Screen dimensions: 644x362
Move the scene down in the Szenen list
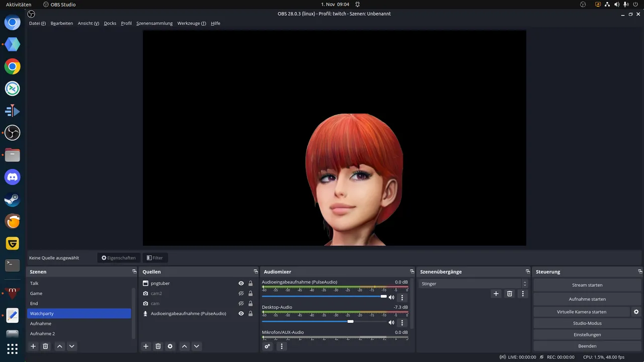[x=72, y=346]
